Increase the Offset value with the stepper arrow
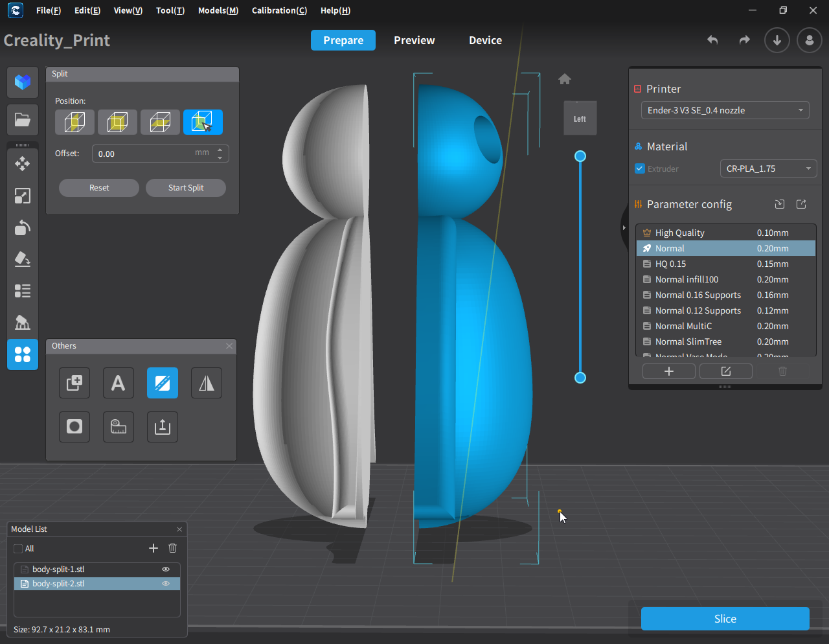The height and width of the screenshot is (644, 829). 220,150
